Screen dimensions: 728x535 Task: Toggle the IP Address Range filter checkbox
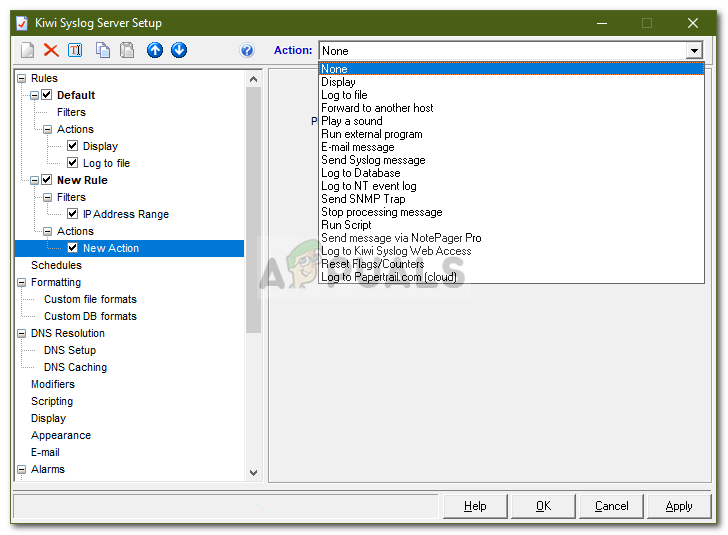pyautogui.click(x=72, y=214)
